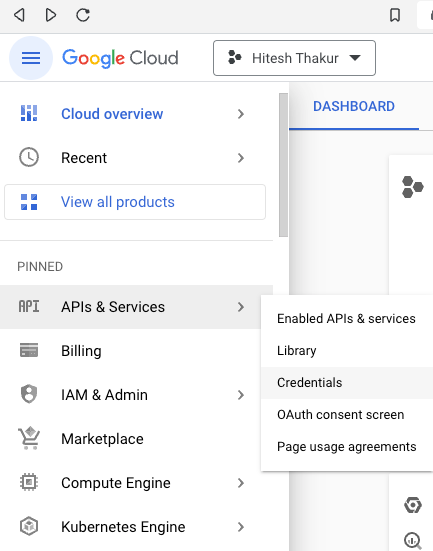
Task: Open the hamburger navigation menu
Action: pyautogui.click(x=31, y=58)
